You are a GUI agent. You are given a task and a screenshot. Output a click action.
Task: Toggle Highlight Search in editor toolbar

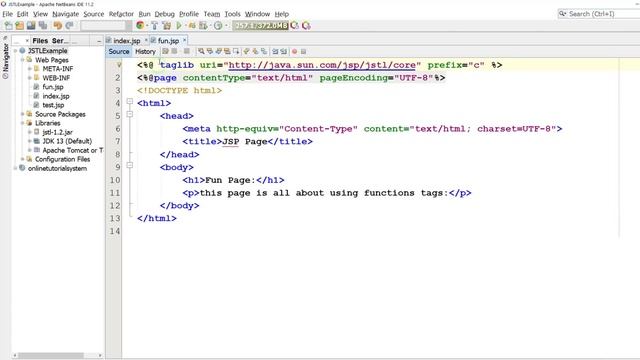click(227, 51)
